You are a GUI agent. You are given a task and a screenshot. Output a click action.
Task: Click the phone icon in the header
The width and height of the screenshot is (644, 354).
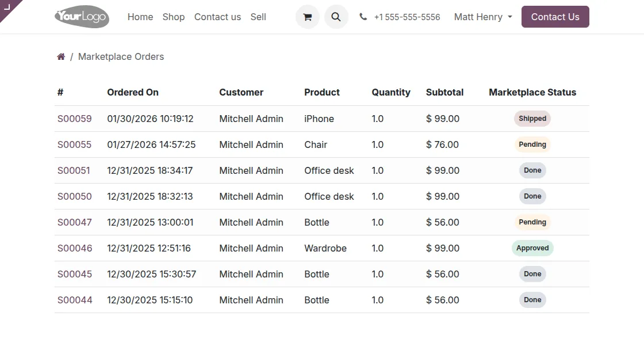363,17
